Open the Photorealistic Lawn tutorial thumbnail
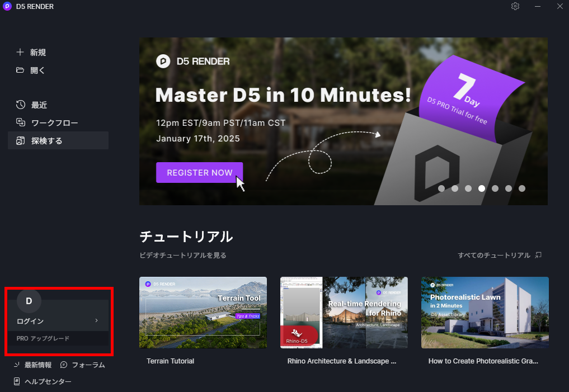This screenshot has width=569, height=392. click(485, 313)
